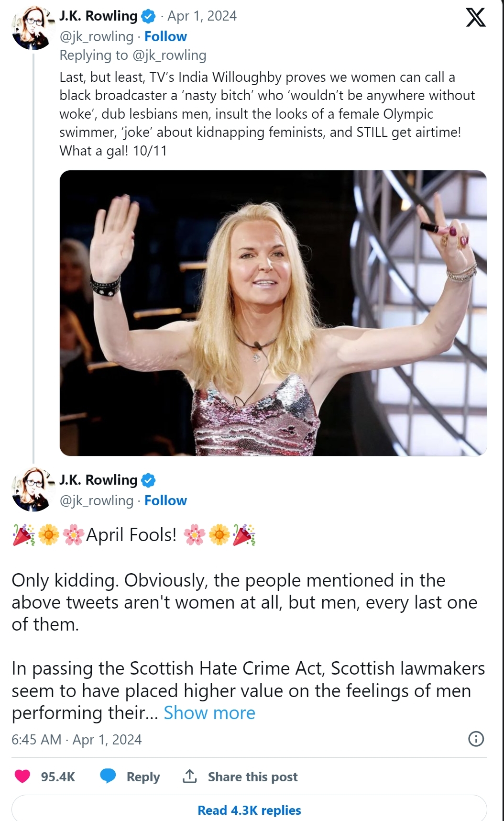Click the 95.4K likes count
504x821 pixels.
(58, 777)
